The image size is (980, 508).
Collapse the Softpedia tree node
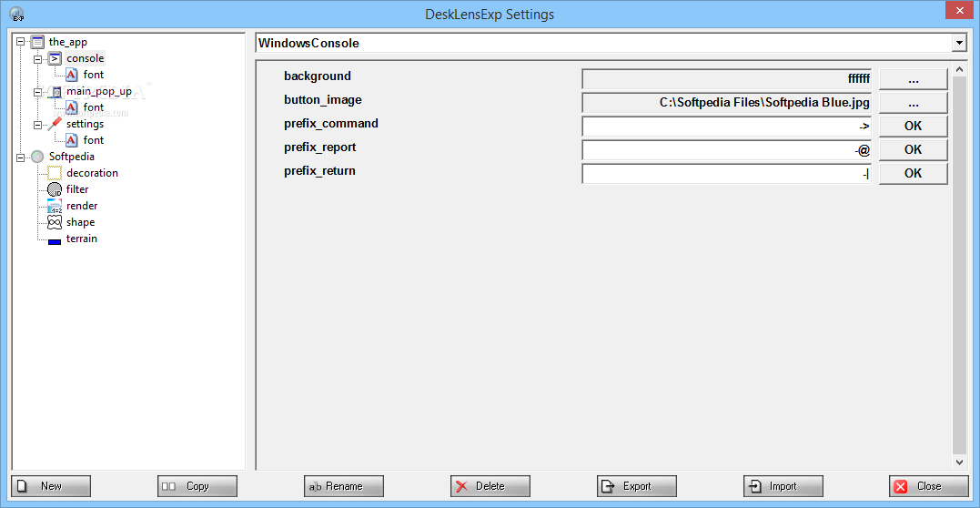click(x=21, y=157)
